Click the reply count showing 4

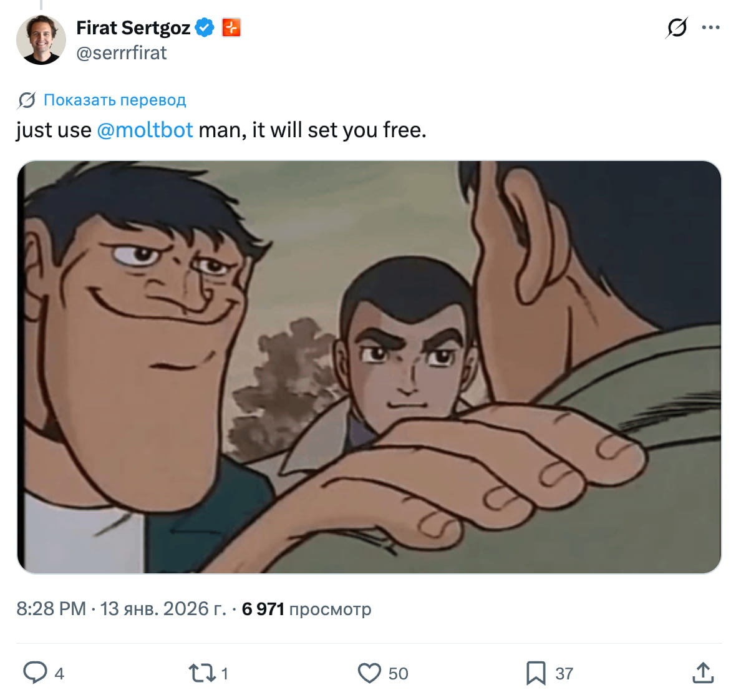tap(59, 674)
